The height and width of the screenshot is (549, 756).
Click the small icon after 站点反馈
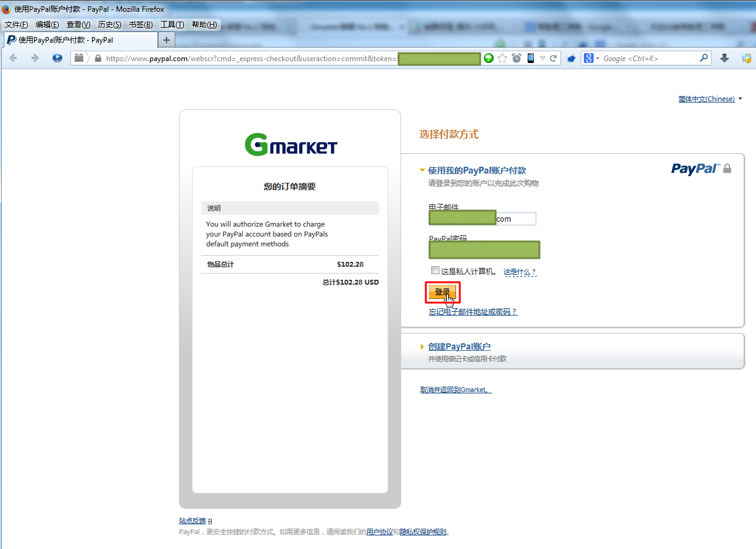click(210, 522)
